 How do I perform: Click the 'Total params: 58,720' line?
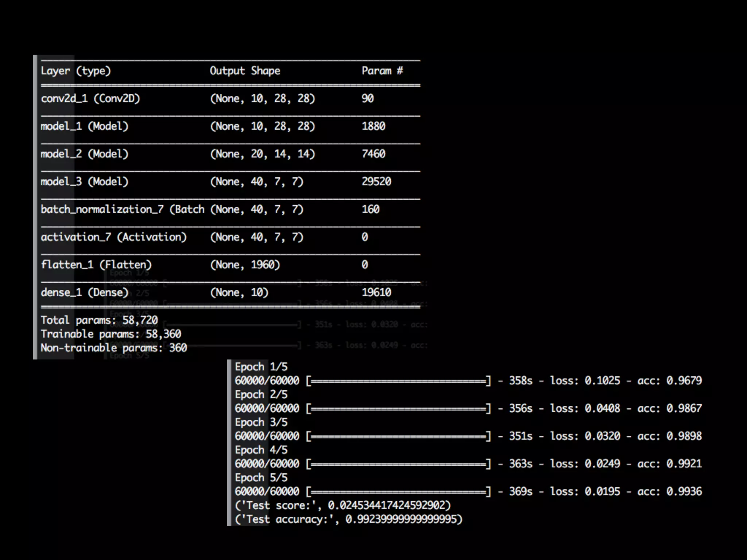99,320
